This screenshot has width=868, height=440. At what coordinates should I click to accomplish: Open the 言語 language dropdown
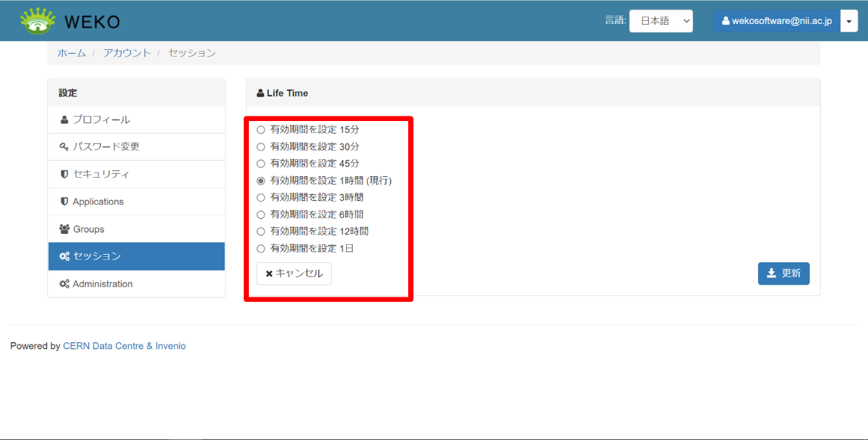pyautogui.click(x=661, y=21)
